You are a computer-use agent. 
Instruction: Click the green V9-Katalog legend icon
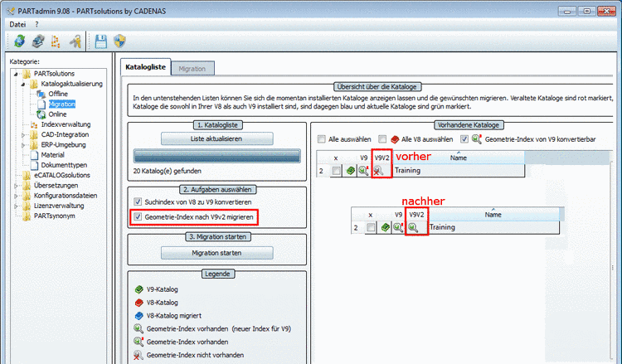tap(138, 289)
